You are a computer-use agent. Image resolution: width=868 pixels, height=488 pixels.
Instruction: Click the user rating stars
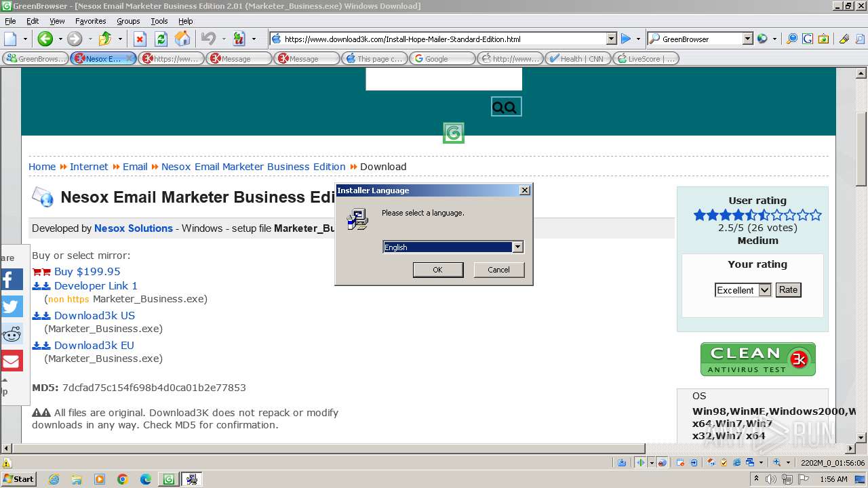coord(757,216)
